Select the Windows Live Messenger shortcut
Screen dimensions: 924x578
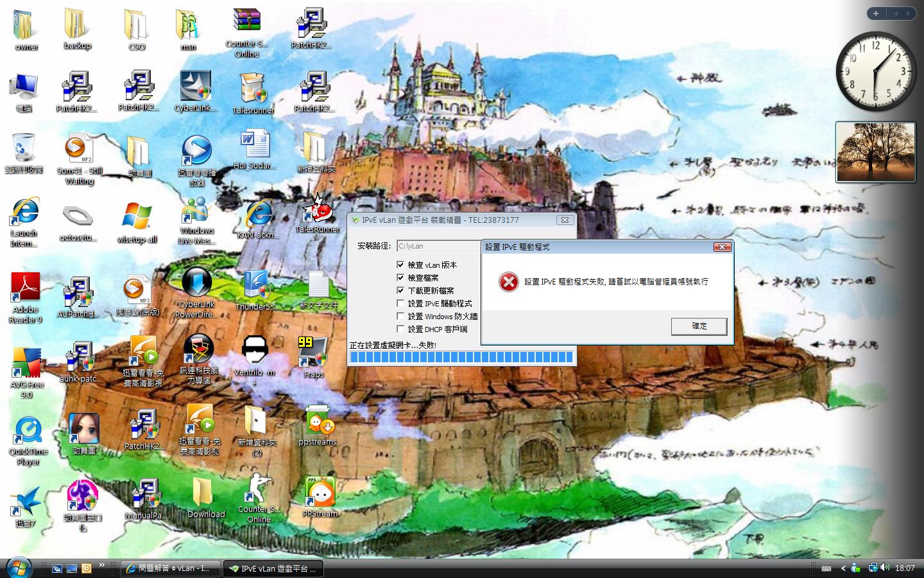coord(196,220)
